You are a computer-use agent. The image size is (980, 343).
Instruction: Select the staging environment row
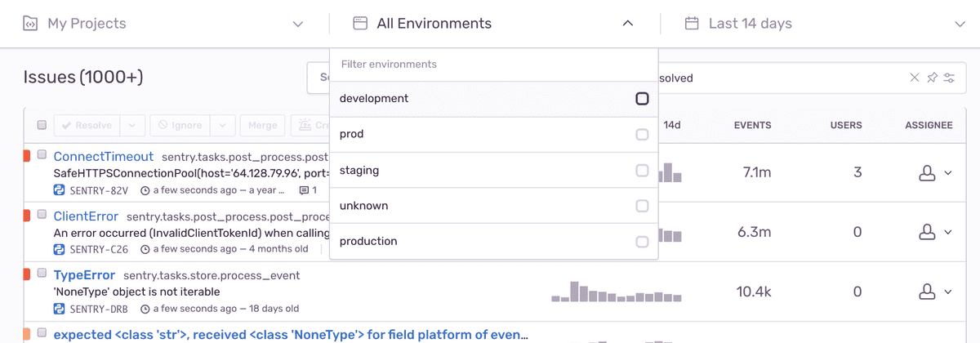[x=494, y=171]
